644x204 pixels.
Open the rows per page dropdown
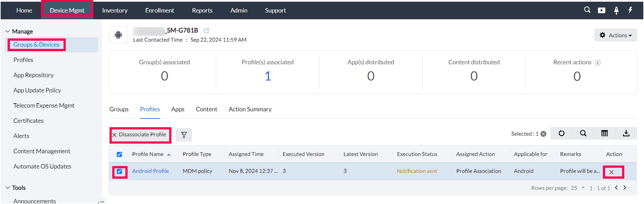(x=583, y=188)
